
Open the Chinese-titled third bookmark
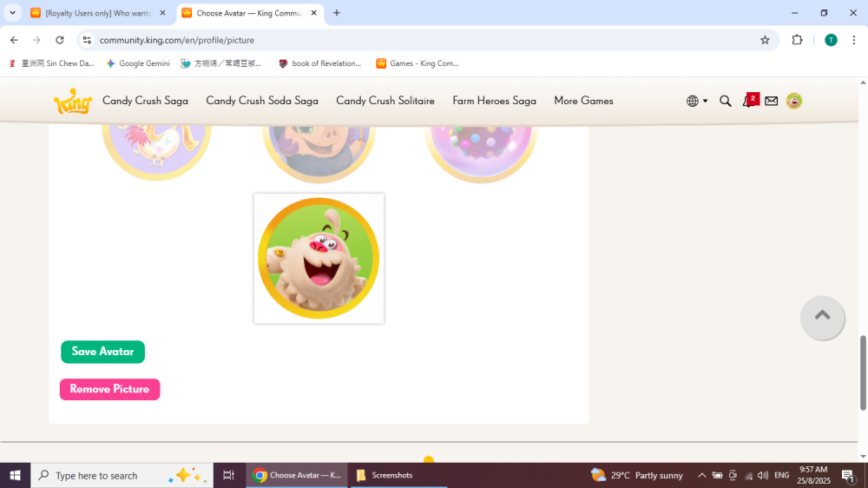point(220,63)
